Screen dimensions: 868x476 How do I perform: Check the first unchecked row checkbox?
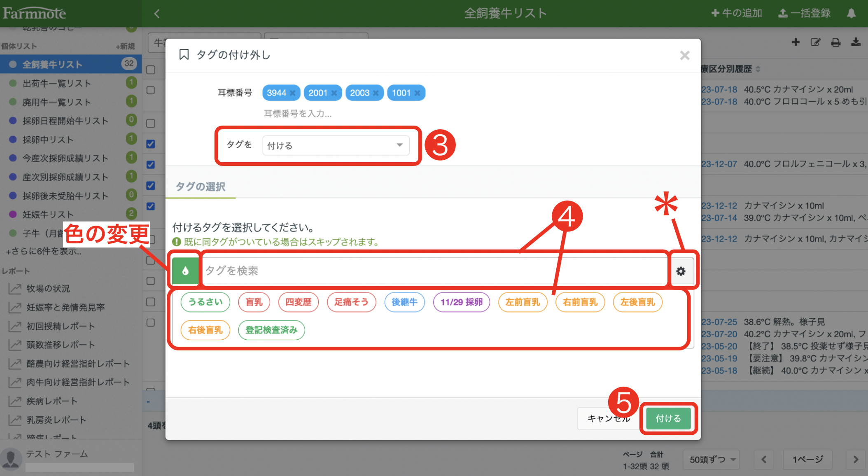coord(151,69)
